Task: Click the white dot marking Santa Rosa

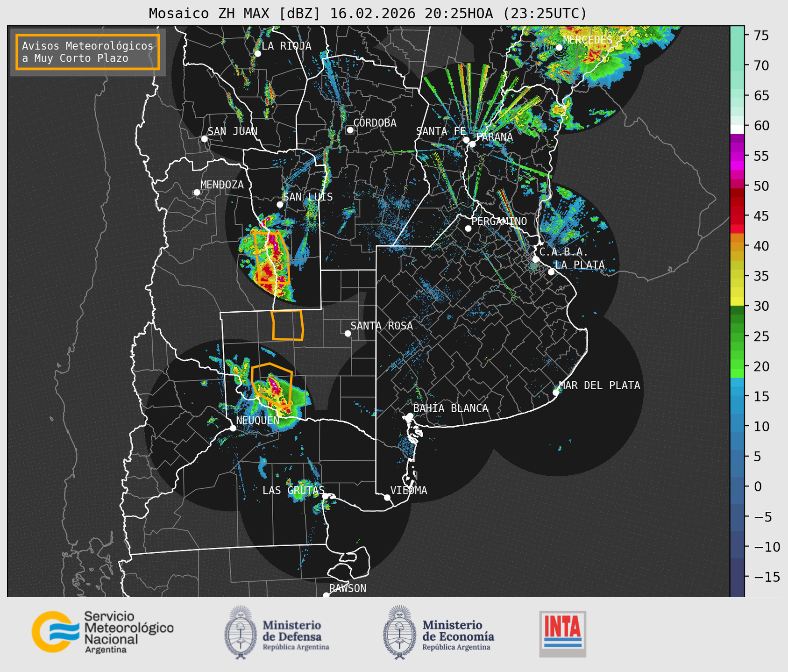Action: coord(348,333)
